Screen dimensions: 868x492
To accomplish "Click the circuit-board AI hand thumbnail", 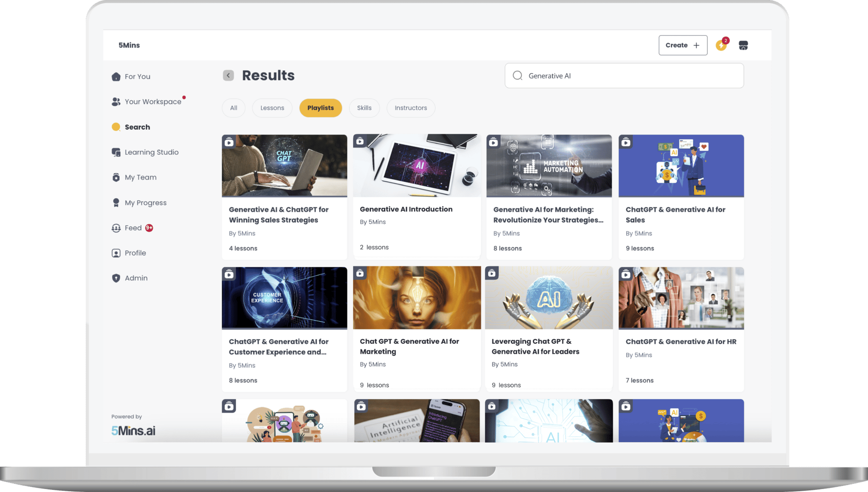I will click(549, 421).
